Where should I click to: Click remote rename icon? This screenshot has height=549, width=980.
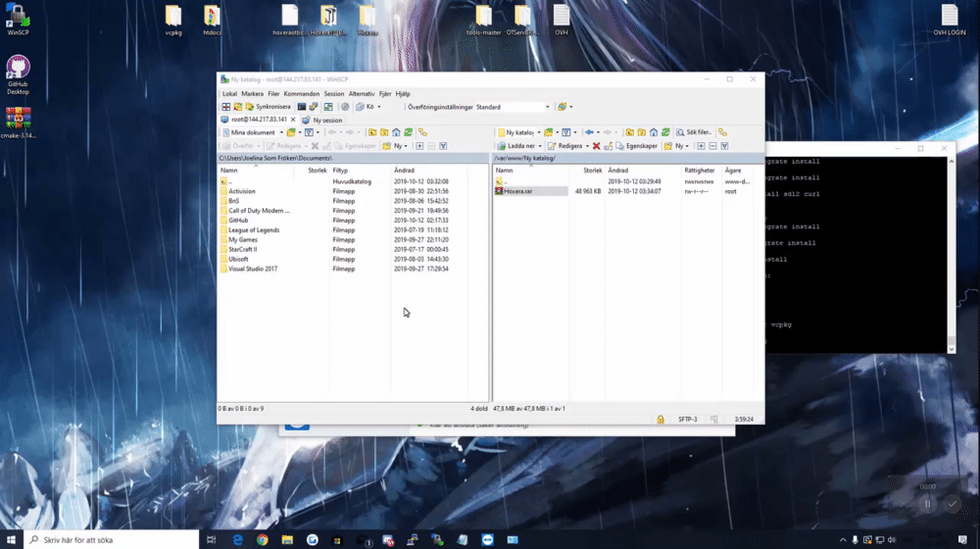pyautogui.click(x=609, y=146)
